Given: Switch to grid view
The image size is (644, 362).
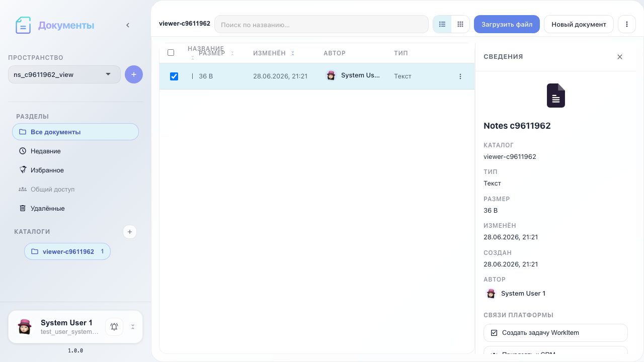Looking at the screenshot, I should point(460,24).
